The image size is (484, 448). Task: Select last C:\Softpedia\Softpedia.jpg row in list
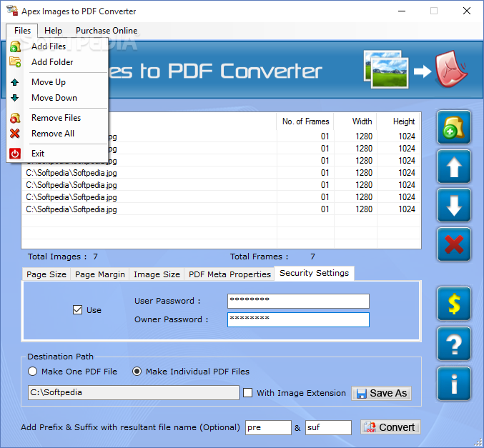pyautogui.click(x=221, y=209)
